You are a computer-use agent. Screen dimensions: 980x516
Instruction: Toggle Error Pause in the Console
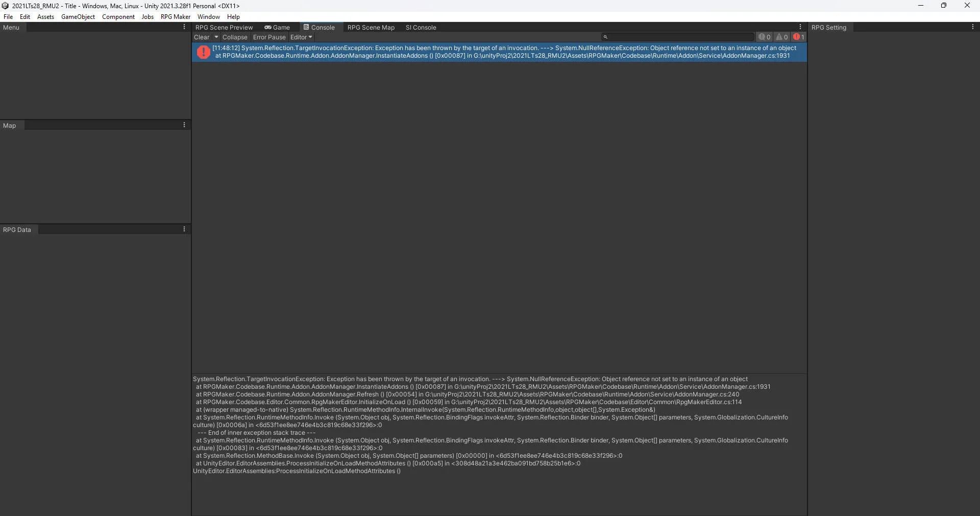[x=269, y=37]
